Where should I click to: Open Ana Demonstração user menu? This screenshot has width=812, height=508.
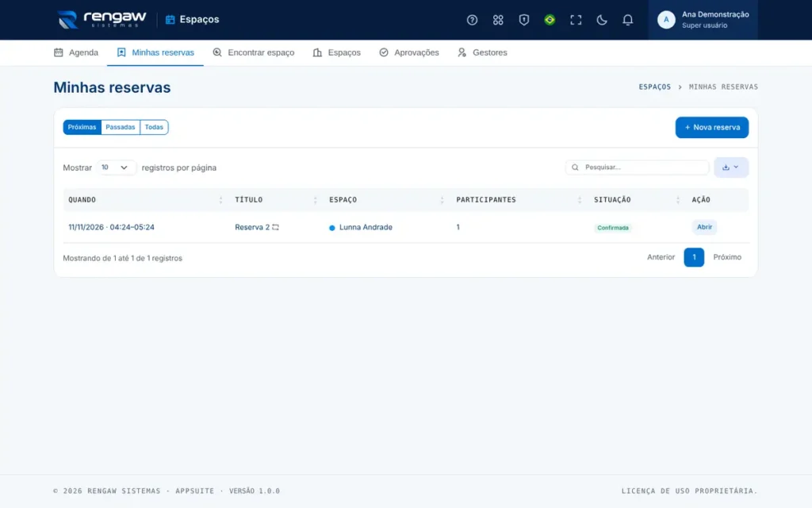coord(703,20)
